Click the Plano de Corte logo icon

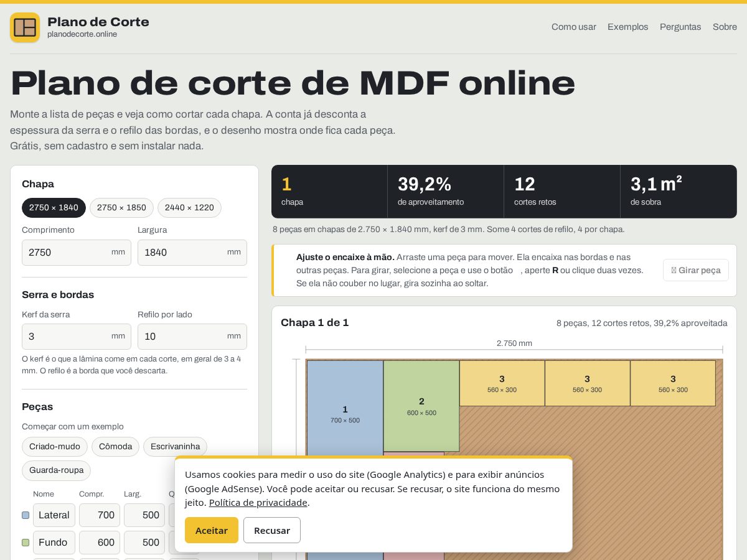(25, 27)
